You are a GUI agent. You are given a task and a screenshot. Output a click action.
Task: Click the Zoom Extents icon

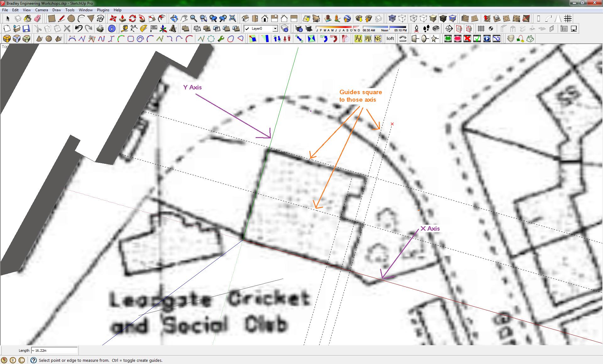232,19
